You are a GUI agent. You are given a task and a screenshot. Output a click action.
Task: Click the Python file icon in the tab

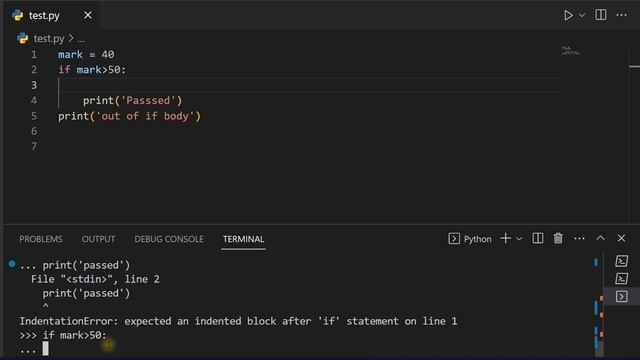click(18, 16)
